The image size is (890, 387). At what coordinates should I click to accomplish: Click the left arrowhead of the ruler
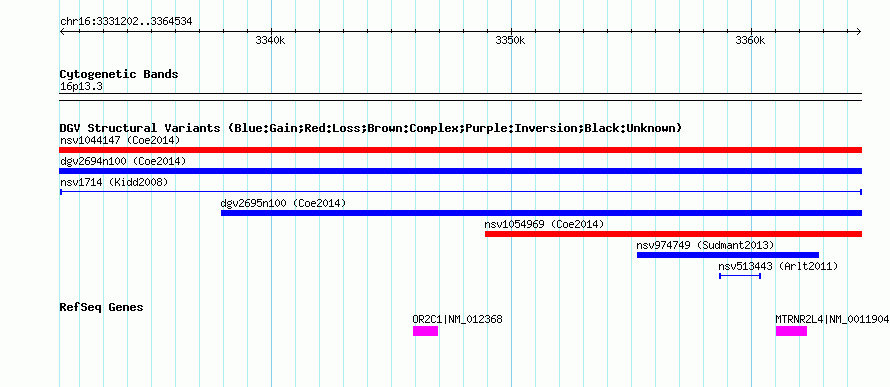coord(62,32)
